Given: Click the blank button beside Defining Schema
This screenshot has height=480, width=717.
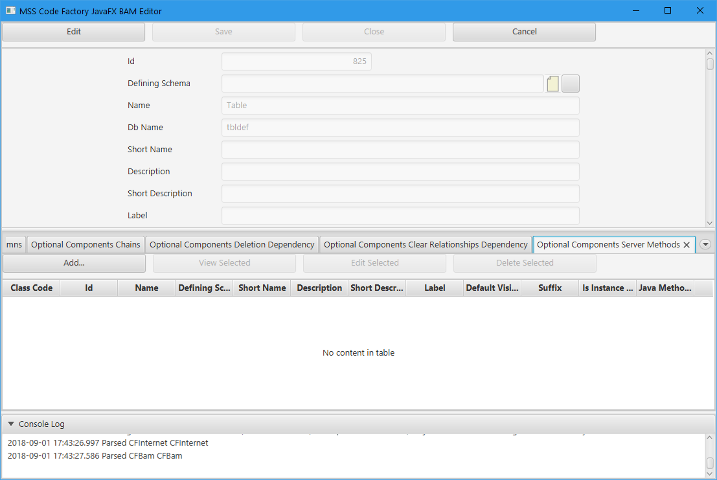Looking at the screenshot, I should 571,84.
